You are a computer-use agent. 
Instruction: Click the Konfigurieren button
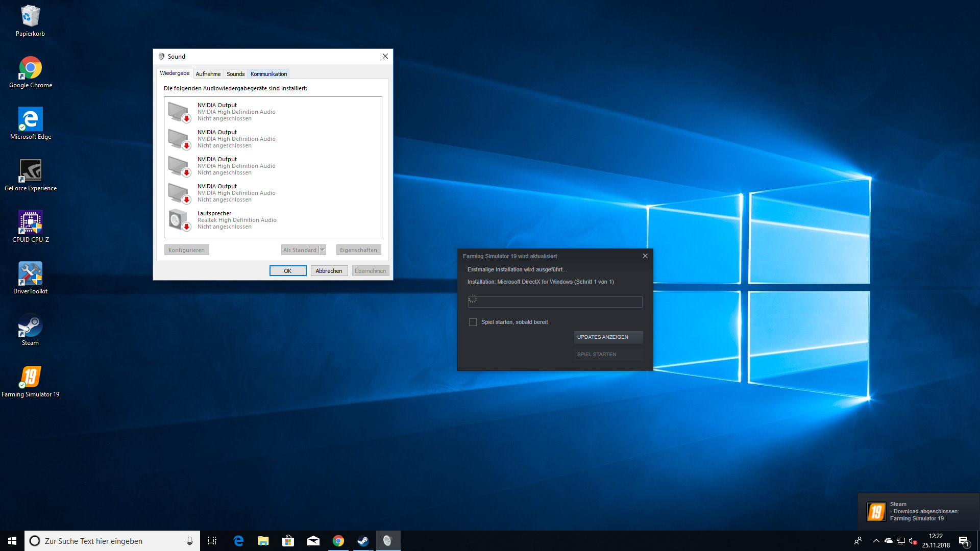click(x=187, y=250)
